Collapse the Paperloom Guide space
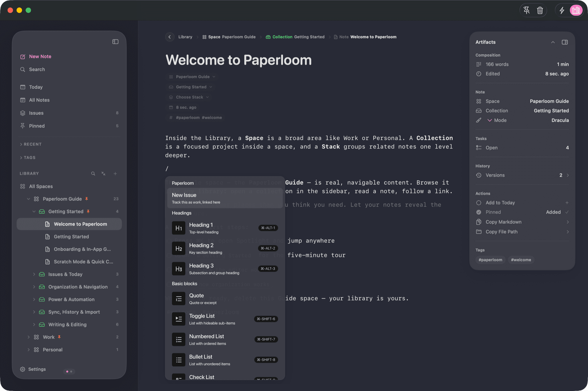Viewport: 588px width, 391px height. [29, 199]
